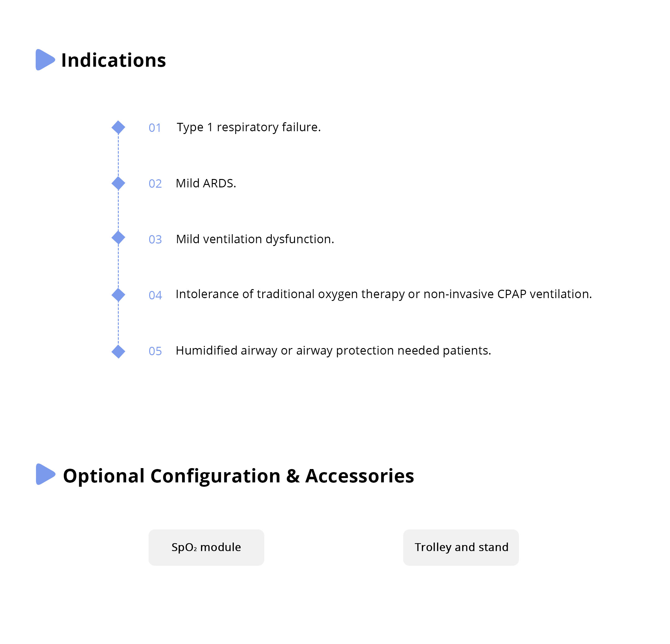Image resolution: width=670 pixels, height=644 pixels.
Task: Select the diamond bullet next to Mild ARDS
Action: point(118,183)
